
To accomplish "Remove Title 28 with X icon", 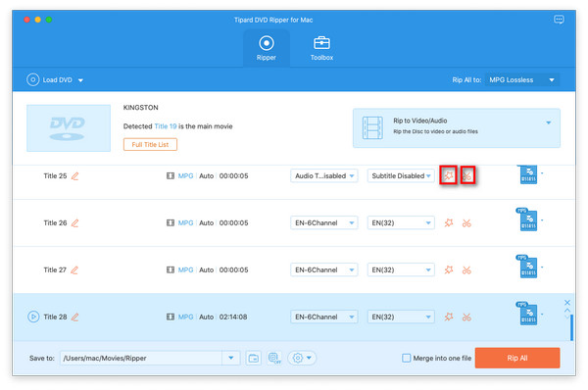I will [x=567, y=302].
